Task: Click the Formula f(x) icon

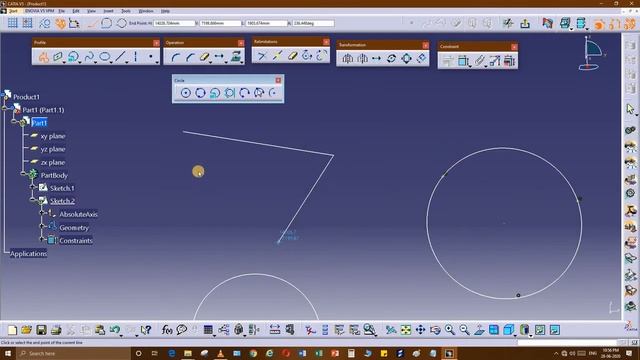Action: pyautogui.click(x=167, y=330)
